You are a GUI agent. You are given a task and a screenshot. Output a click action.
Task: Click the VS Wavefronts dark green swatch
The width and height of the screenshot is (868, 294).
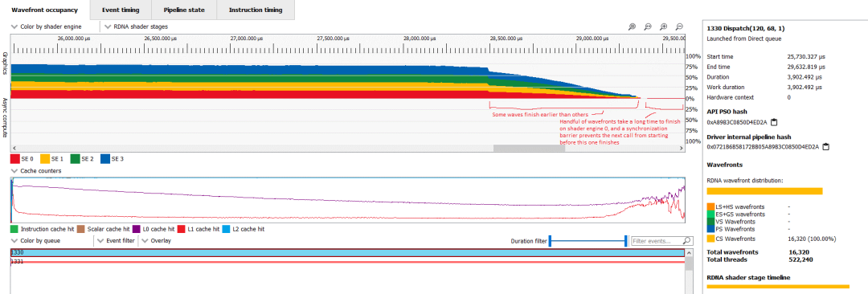click(x=710, y=221)
